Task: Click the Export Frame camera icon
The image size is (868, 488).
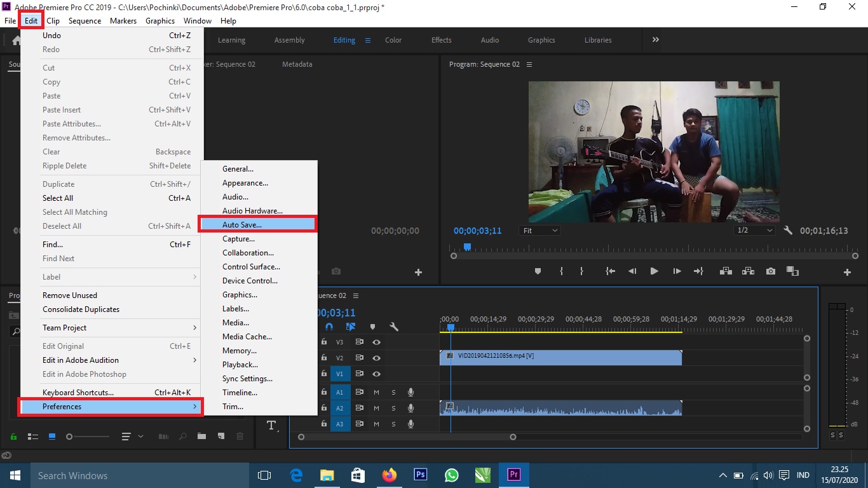Action: tap(770, 271)
